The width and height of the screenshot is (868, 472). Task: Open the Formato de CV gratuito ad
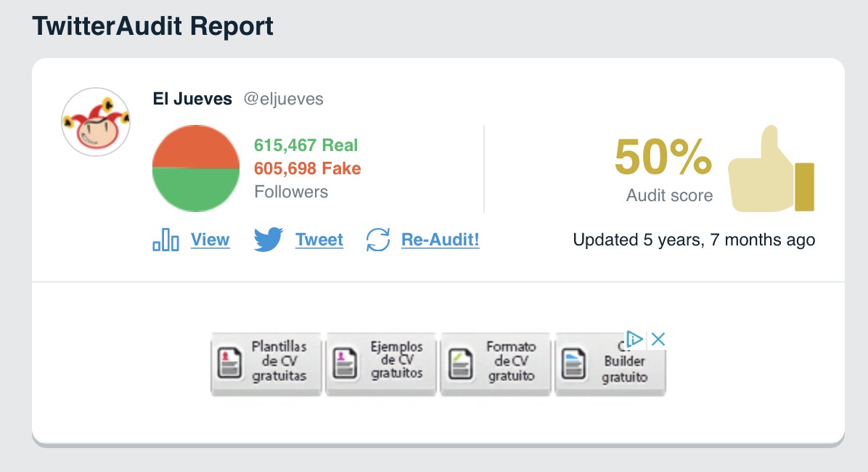click(x=496, y=363)
